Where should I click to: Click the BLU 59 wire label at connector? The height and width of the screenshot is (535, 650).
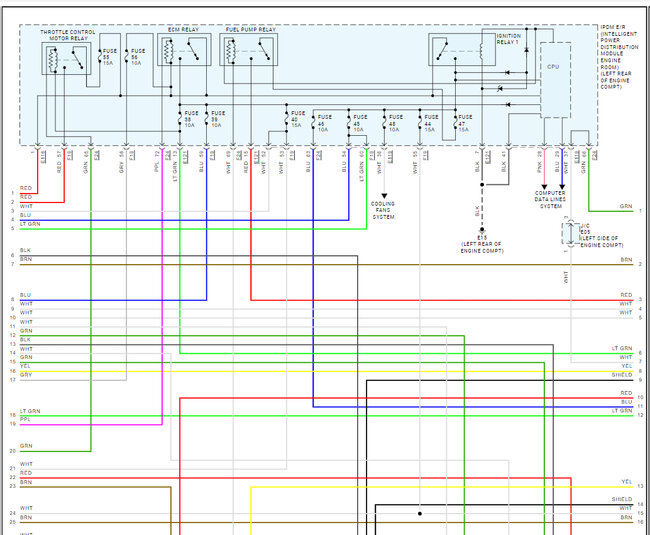point(201,161)
